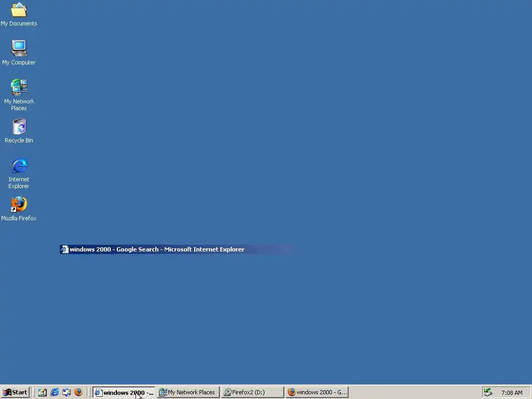Click the 7:08 AM system clock
The width and height of the screenshot is (532, 399).
pyautogui.click(x=512, y=393)
